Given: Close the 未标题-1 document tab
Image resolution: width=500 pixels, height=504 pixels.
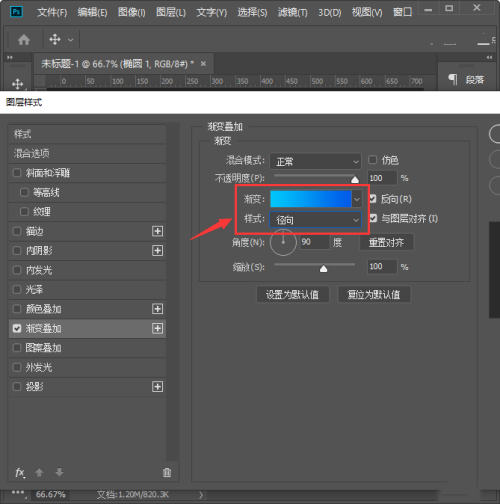Looking at the screenshot, I should point(203,64).
